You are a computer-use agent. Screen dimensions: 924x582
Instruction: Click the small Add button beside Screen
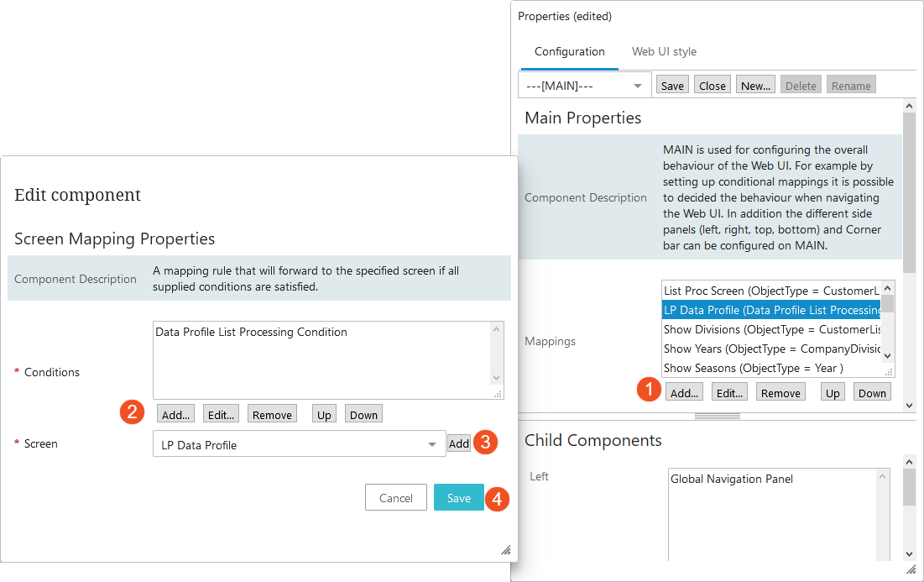(x=458, y=443)
